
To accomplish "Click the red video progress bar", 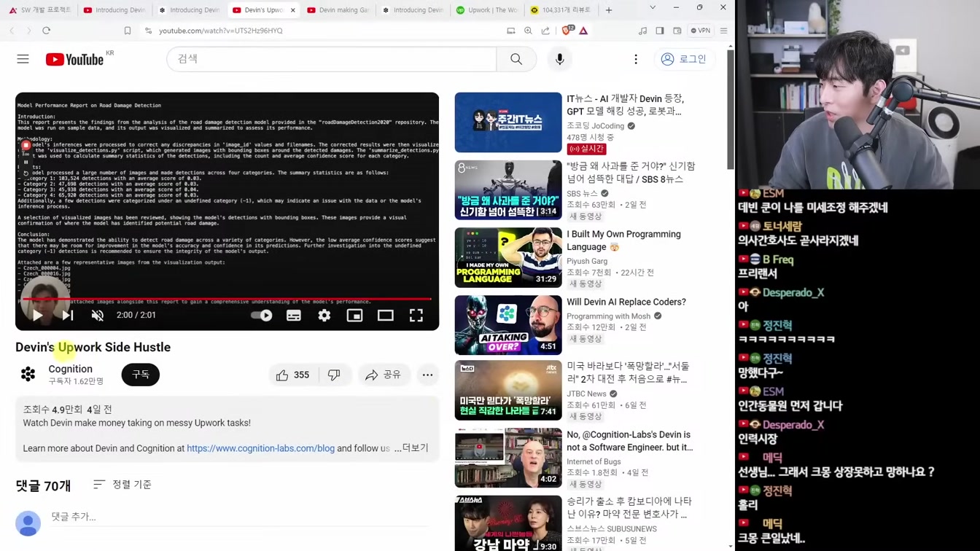I will 227,299.
